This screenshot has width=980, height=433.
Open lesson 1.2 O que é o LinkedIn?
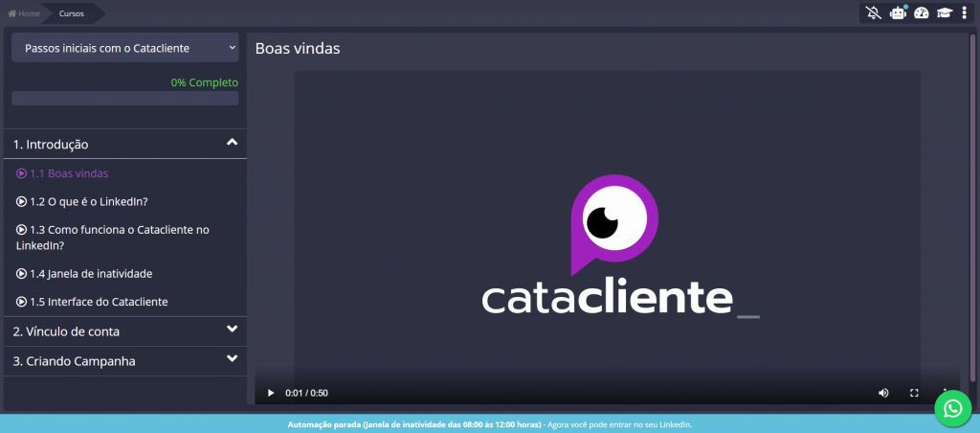(82, 201)
